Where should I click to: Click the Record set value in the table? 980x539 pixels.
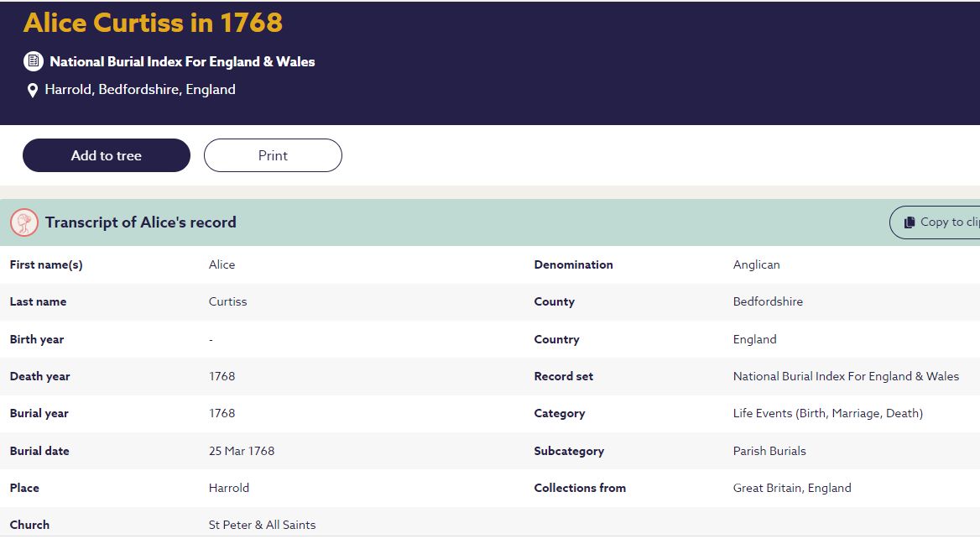846,376
